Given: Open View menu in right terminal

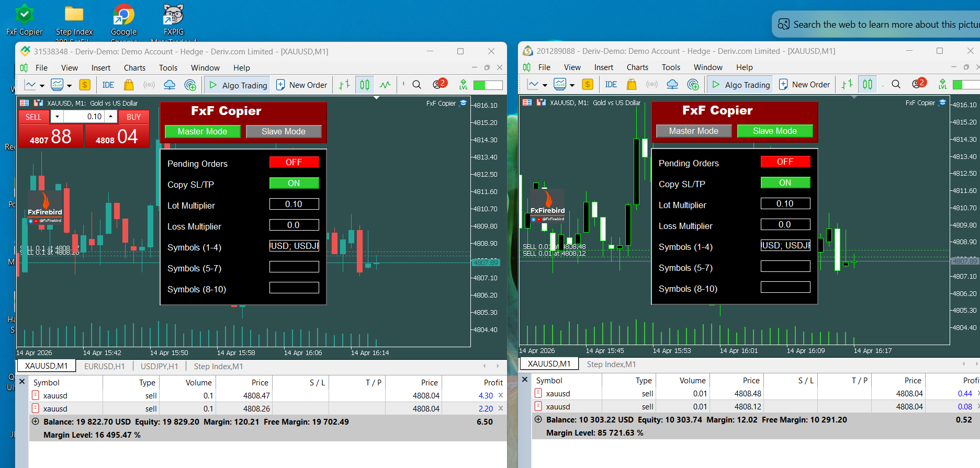Looking at the screenshot, I should click(572, 67).
